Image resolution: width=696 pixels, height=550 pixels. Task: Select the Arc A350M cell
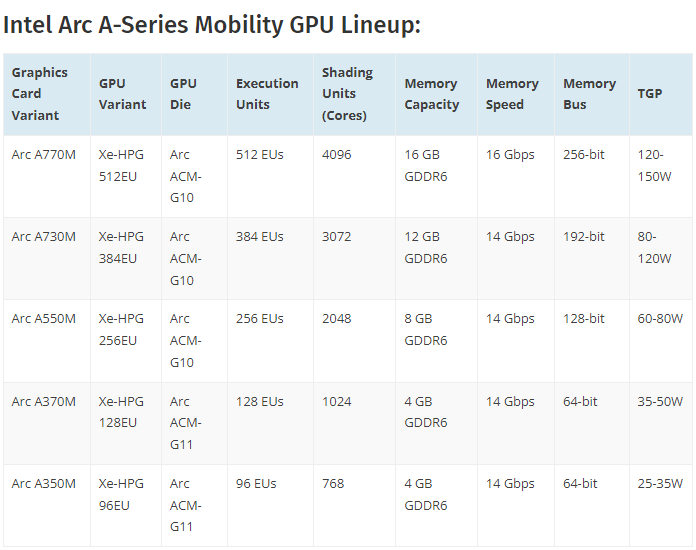pyautogui.click(x=43, y=484)
